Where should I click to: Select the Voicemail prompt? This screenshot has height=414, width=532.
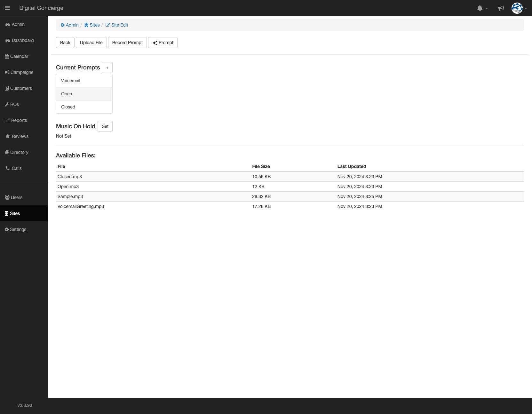tap(84, 81)
